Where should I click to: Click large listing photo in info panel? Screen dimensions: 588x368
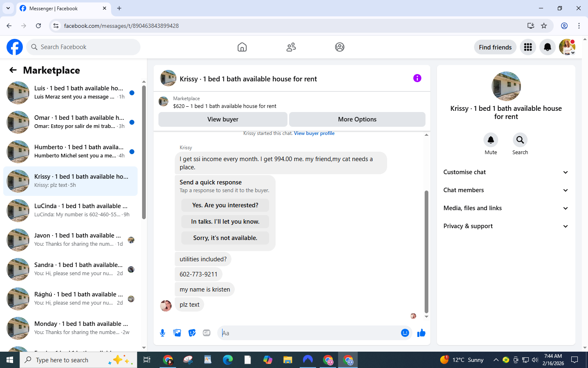506,86
